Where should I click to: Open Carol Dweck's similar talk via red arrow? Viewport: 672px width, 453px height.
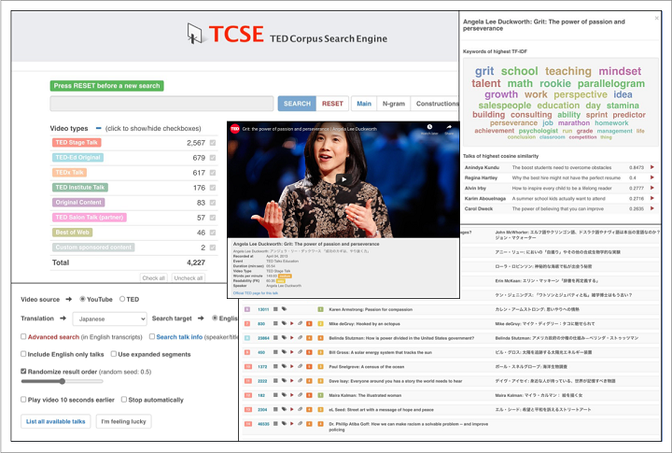(652, 208)
